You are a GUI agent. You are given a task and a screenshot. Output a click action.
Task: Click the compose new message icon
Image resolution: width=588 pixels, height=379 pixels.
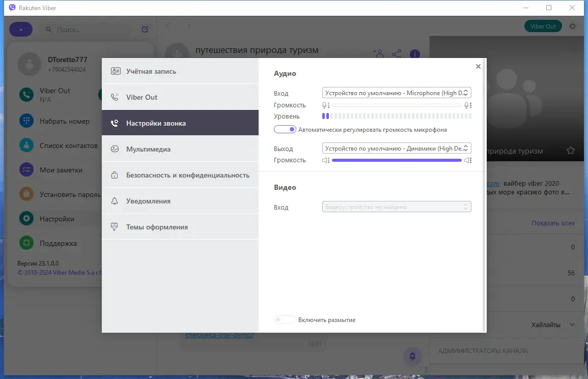[x=145, y=29]
